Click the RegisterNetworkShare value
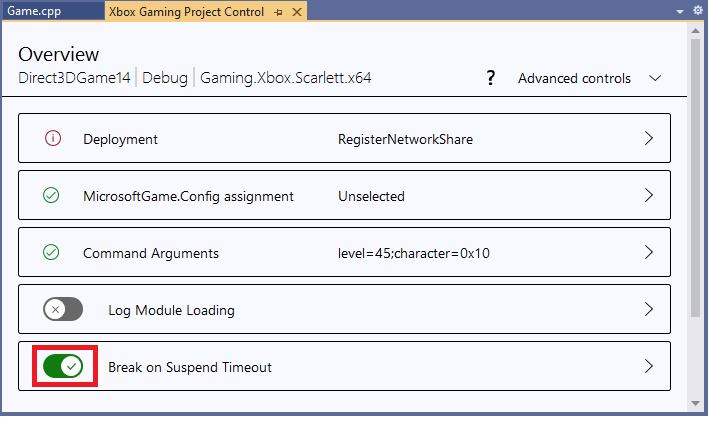The height and width of the screenshot is (430, 710). click(405, 139)
